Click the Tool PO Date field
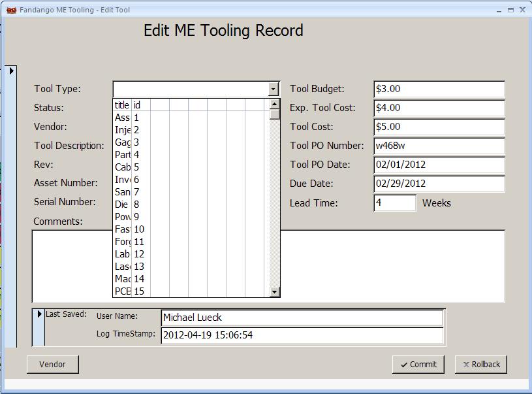Viewport: 532px width, 394px height. (x=439, y=165)
